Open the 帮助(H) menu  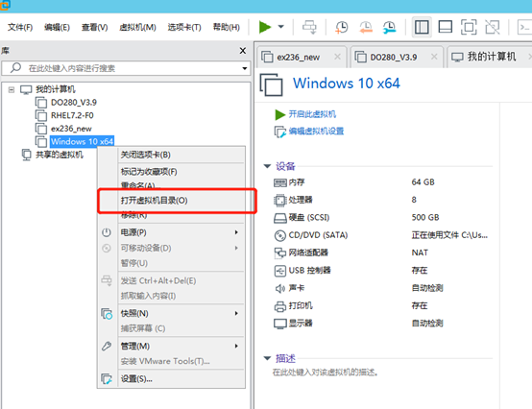[x=227, y=27]
